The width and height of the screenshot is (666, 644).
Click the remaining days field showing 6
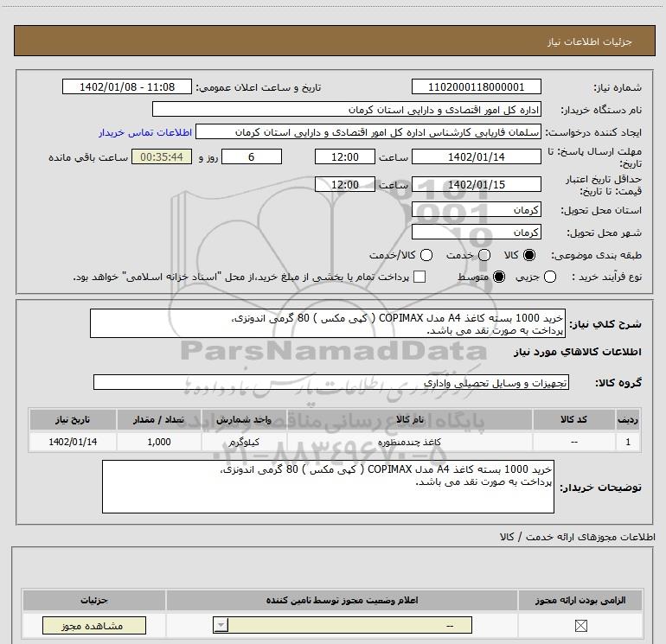[x=252, y=156]
